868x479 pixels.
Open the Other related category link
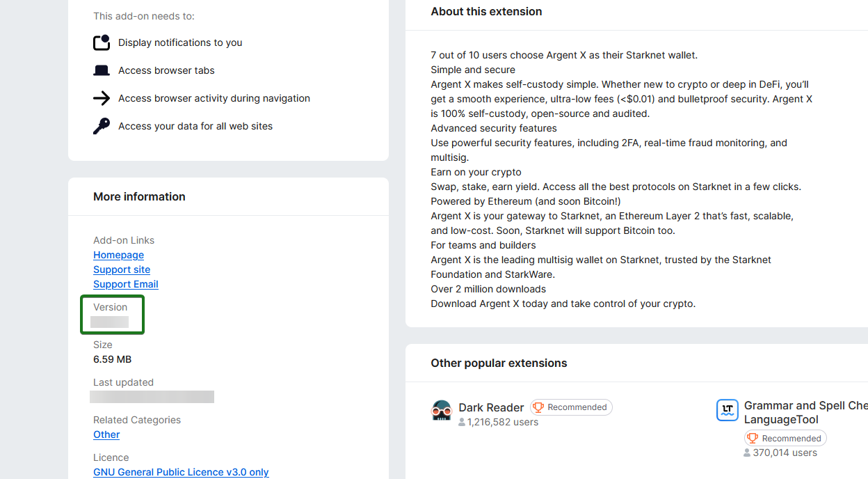tap(106, 434)
